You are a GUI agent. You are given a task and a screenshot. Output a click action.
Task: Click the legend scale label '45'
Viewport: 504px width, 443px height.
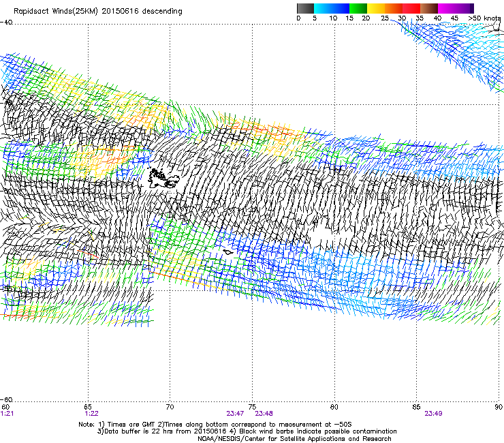(x=454, y=18)
